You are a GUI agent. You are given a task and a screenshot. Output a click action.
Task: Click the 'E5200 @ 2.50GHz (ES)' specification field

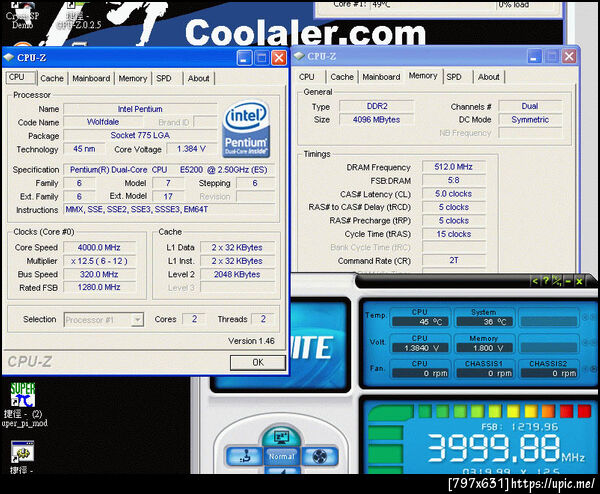169,170
